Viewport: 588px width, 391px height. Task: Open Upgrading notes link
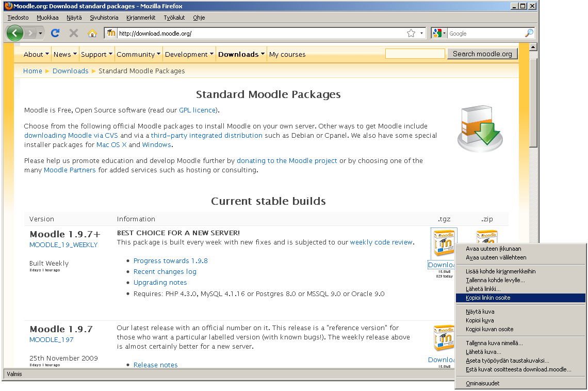(160, 283)
